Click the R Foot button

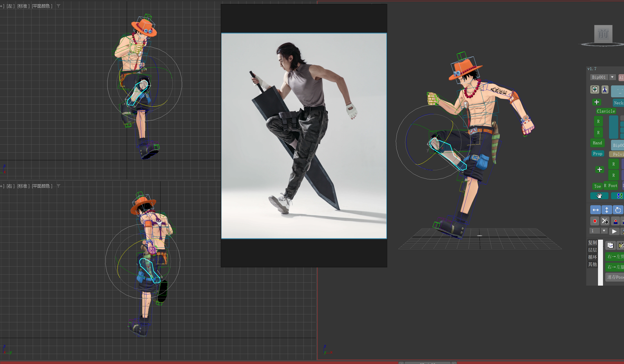pos(610,185)
